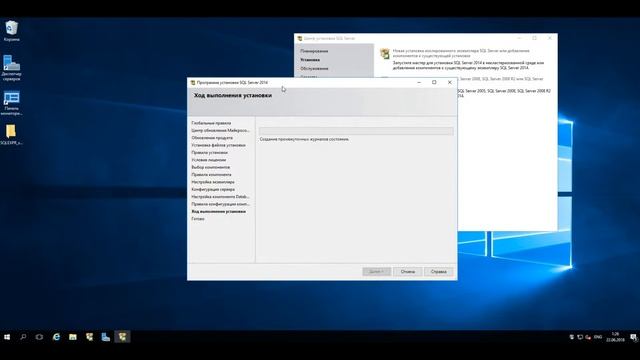This screenshot has height=360, width=640.
Task: Click the installation progress bar
Action: 356,131
